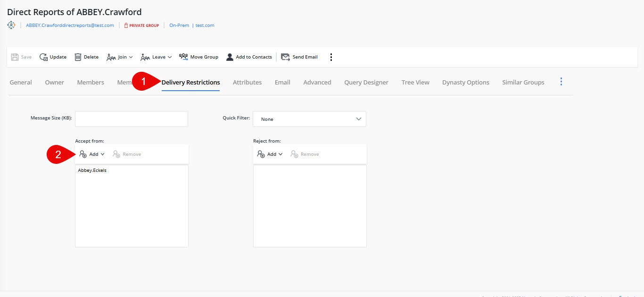The height and width of the screenshot is (297, 644).
Task: Open the blue tabs overflow menu
Action: coord(561,81)
